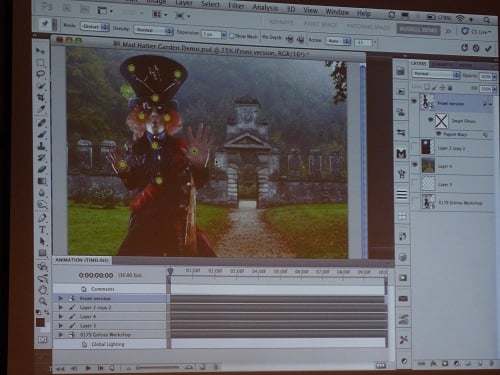
Task: Choose the Type tool
Action: coord(42,230)
